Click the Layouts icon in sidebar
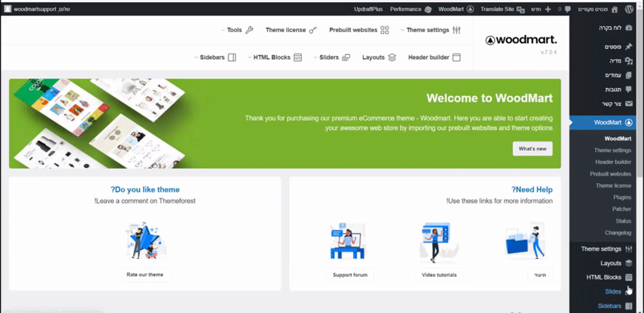Image resolution: width=644 pixels, height=313 pixels. pos(629,263)
